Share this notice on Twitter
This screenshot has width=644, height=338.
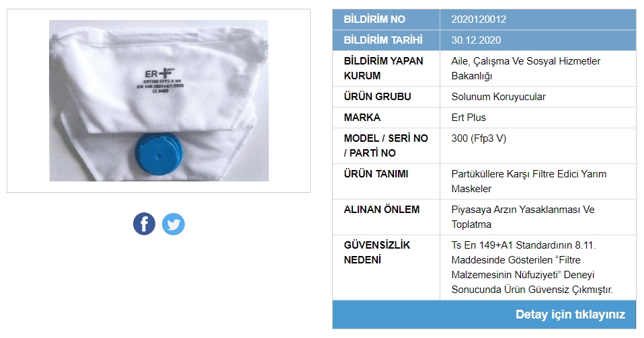pyautogui.click(x=173, y=224)
